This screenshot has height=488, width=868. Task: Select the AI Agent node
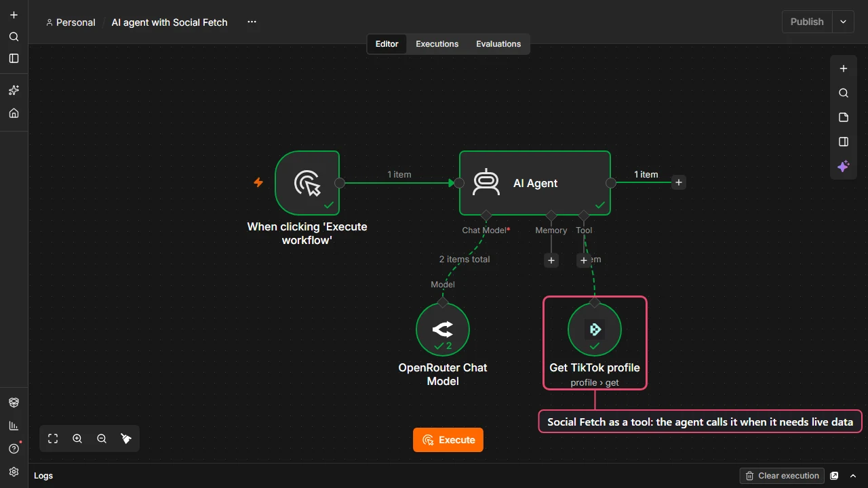point(535,183)
